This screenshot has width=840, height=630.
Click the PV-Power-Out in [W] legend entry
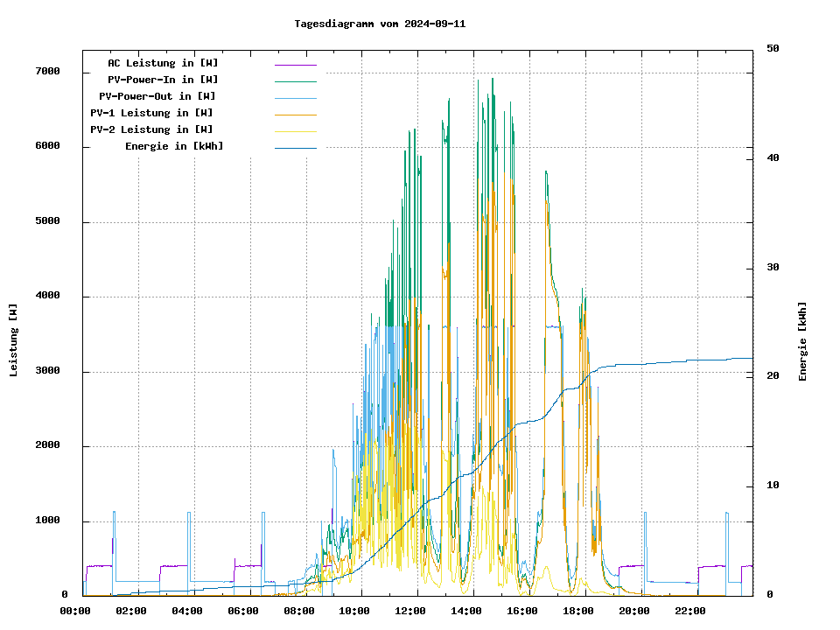[x=157, y=96]
